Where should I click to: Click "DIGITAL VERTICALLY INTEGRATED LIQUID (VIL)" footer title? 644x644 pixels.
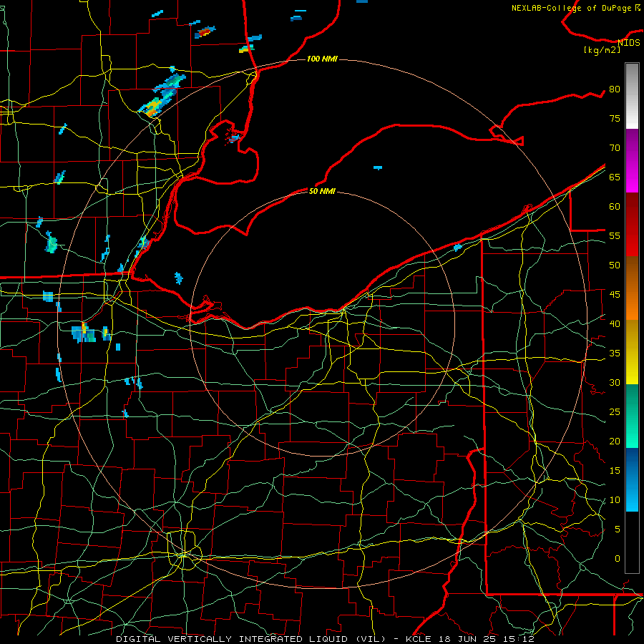coord(252,639)
